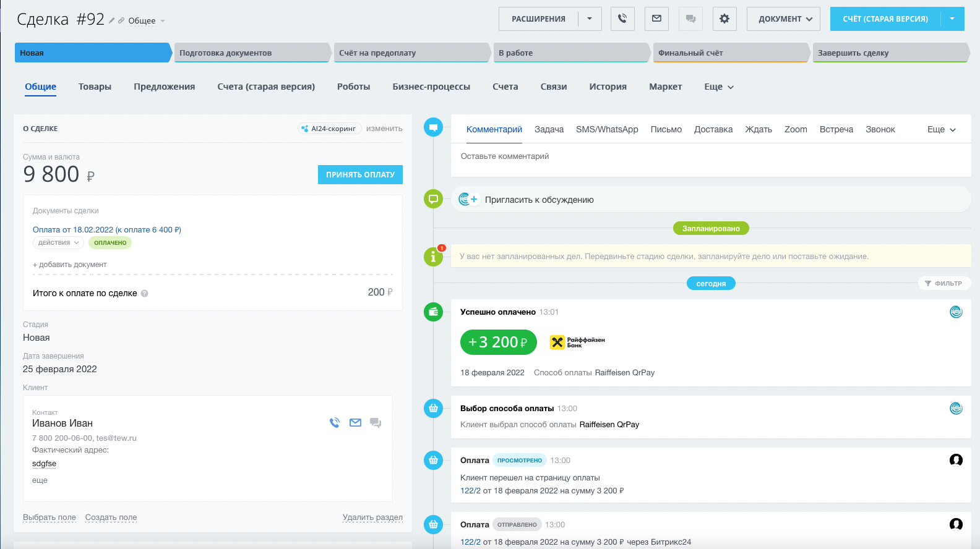Open the Оплата от 18.02.2022 link
This screenshot has width=980, height=549.
(x=106, y=229)
